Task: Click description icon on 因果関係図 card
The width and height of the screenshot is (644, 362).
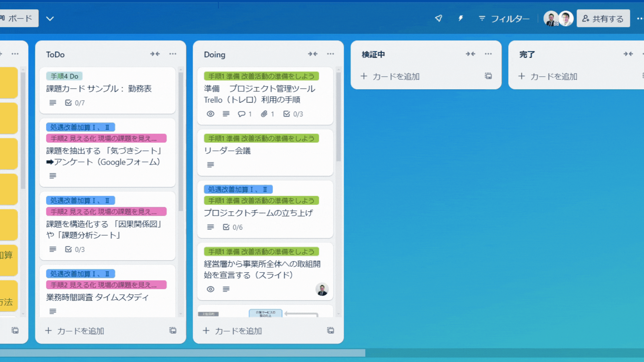Action: 53,249
